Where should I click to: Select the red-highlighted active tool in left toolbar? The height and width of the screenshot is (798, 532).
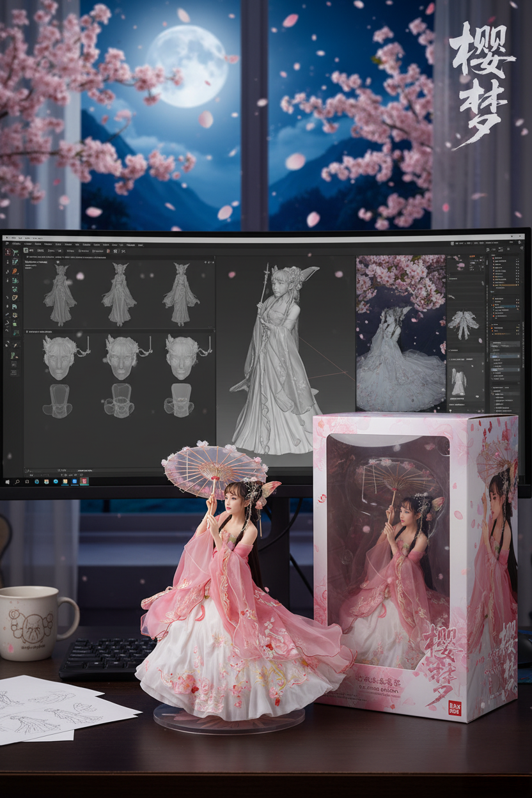click(8, 252)
